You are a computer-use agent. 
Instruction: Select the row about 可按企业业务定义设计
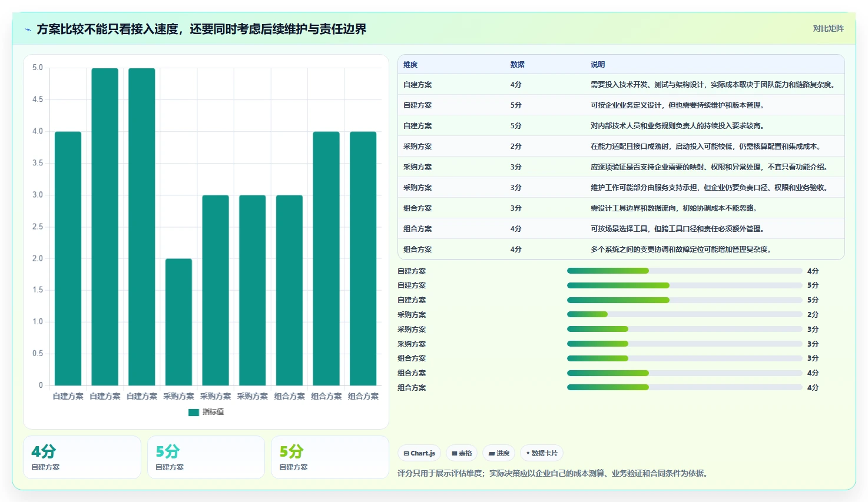(x=621, y=105)
